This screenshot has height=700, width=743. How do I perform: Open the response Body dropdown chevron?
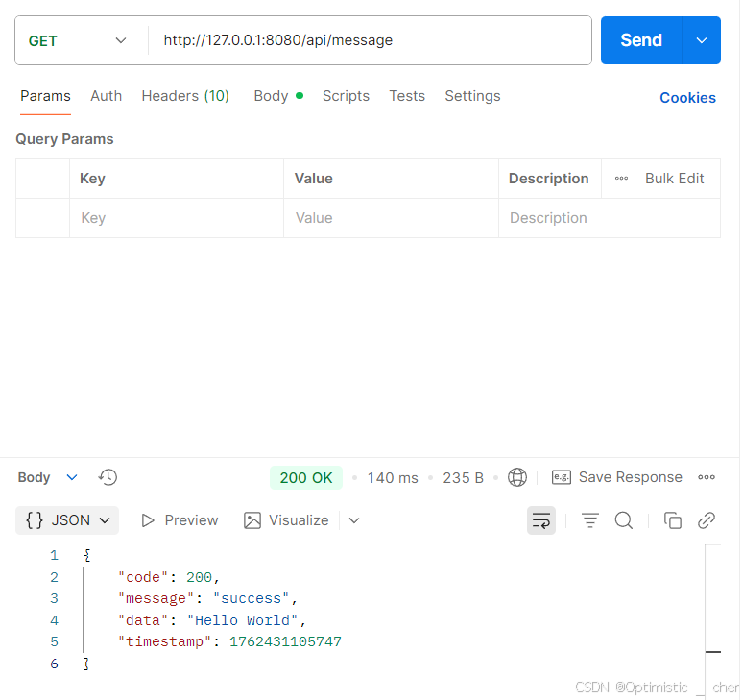(x=72, y=477)
